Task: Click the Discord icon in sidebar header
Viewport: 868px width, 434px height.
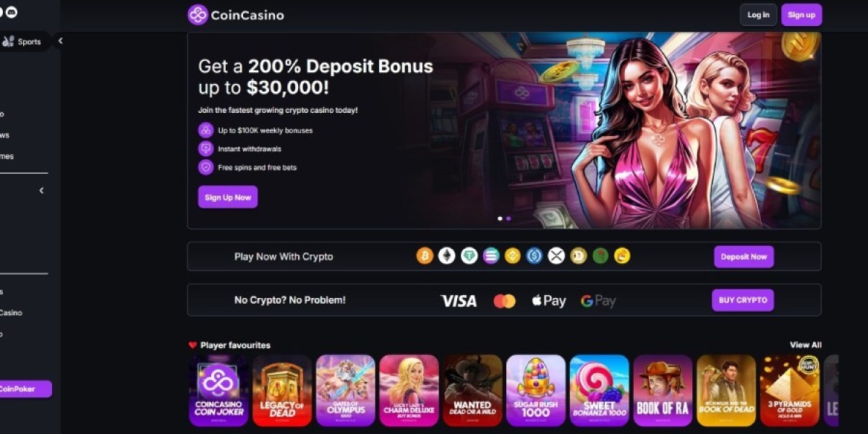Action: pos(12,12)
